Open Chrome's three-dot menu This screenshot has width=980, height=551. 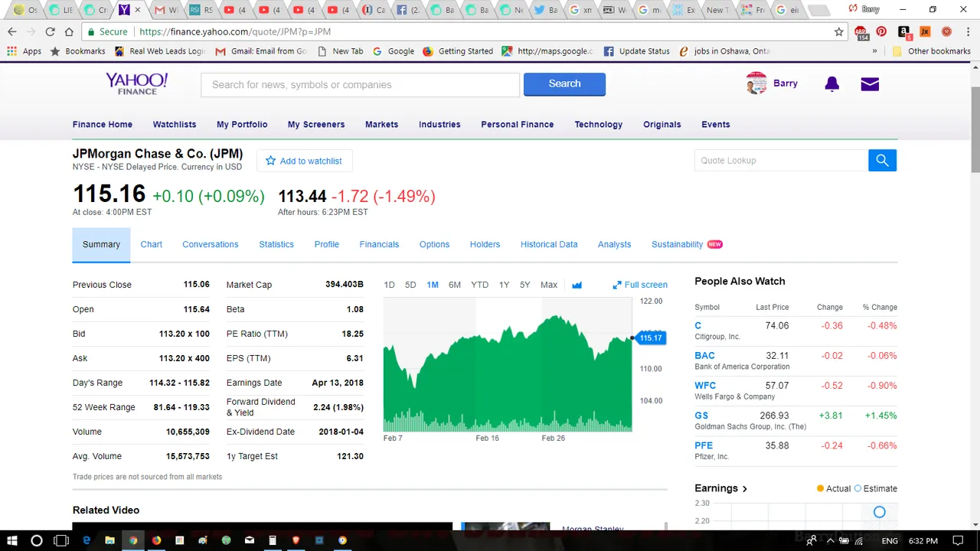[967, 31]
